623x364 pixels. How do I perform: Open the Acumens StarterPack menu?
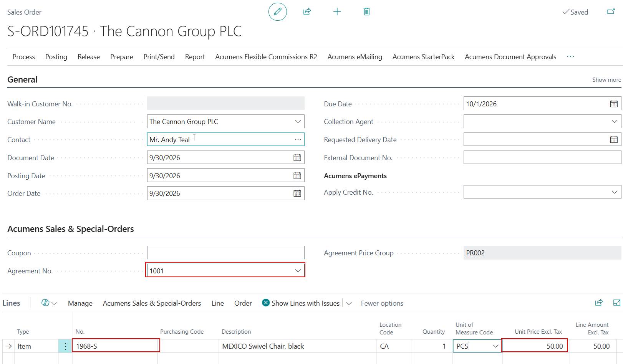click(423, 57)
